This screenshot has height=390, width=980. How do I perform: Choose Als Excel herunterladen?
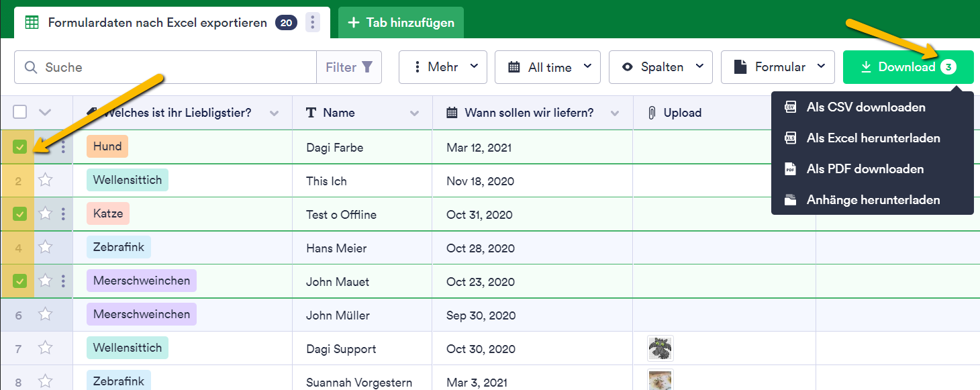pos(873,138)
